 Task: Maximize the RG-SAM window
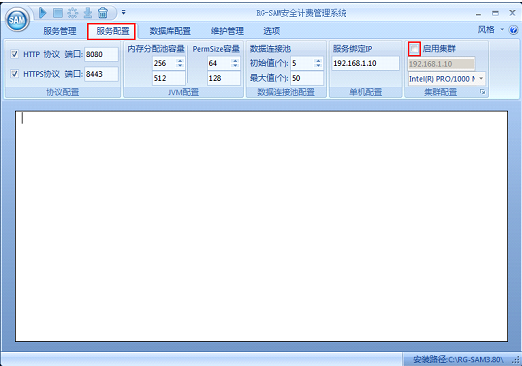(495, 13)
